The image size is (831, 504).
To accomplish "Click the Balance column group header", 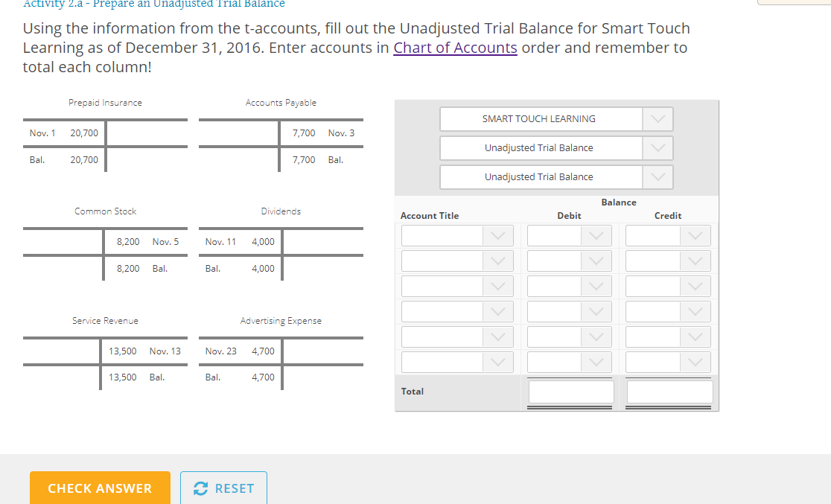I will tap(619, 202).
